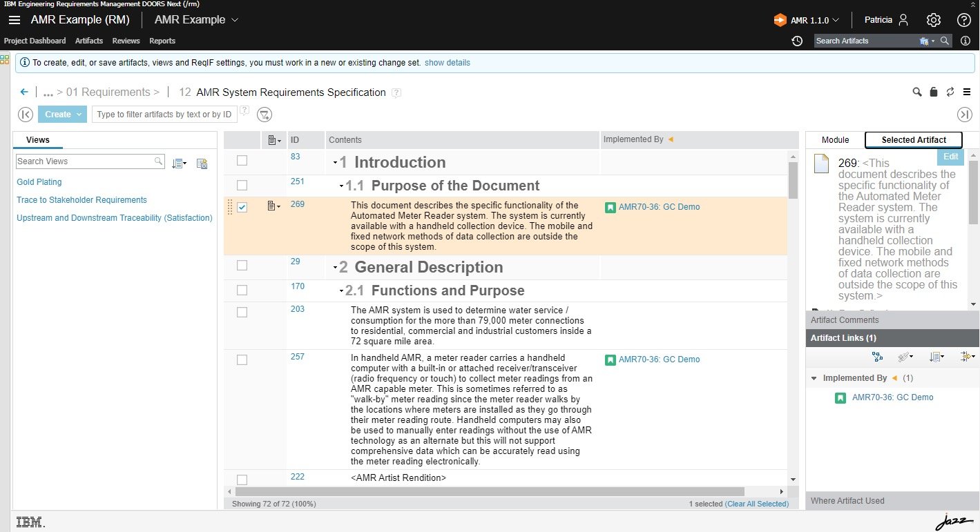
Task: Click the show details link in banner
Action: tap(447, 62)
